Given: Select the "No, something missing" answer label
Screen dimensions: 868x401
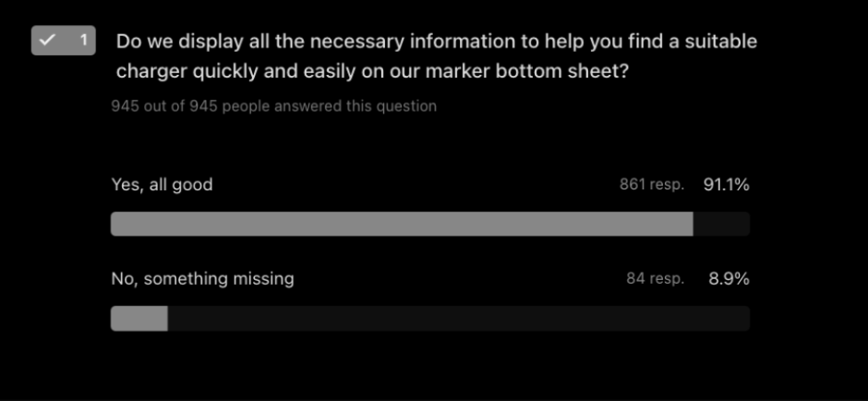Looking at the screenshot, I should click(x=202, y=278).
